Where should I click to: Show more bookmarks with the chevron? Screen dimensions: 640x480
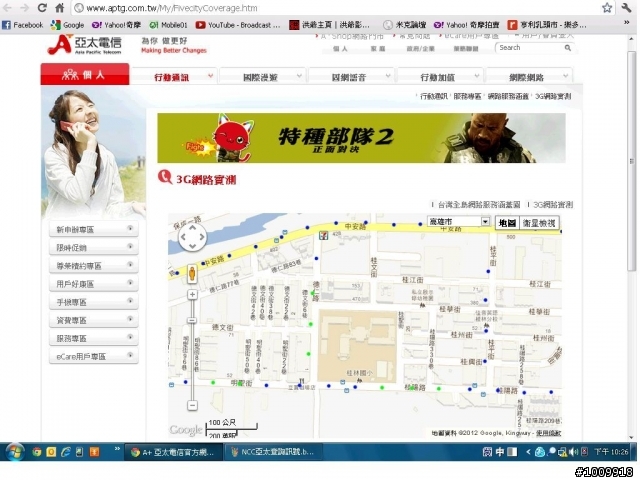point(627,23)
